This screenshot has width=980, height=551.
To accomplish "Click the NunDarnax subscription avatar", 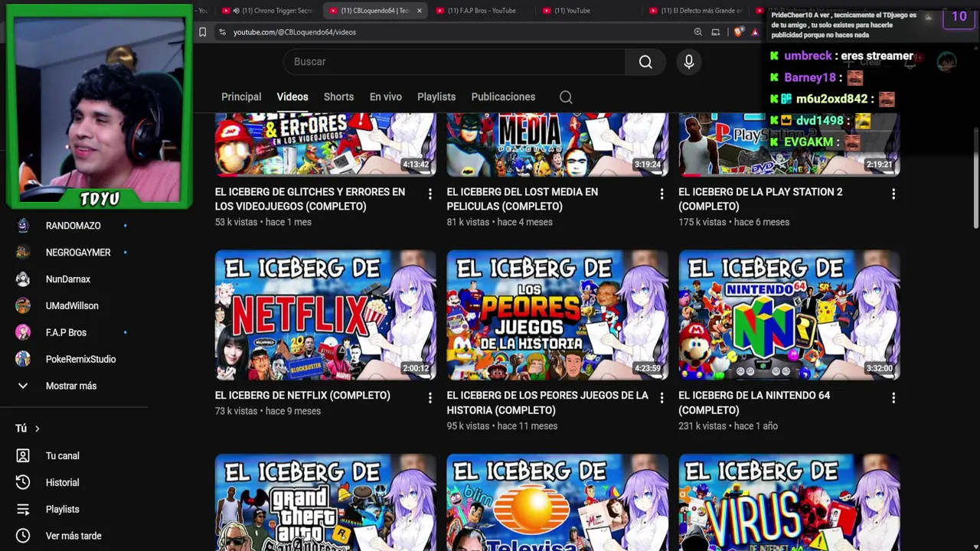I will (x=23, y=279).
